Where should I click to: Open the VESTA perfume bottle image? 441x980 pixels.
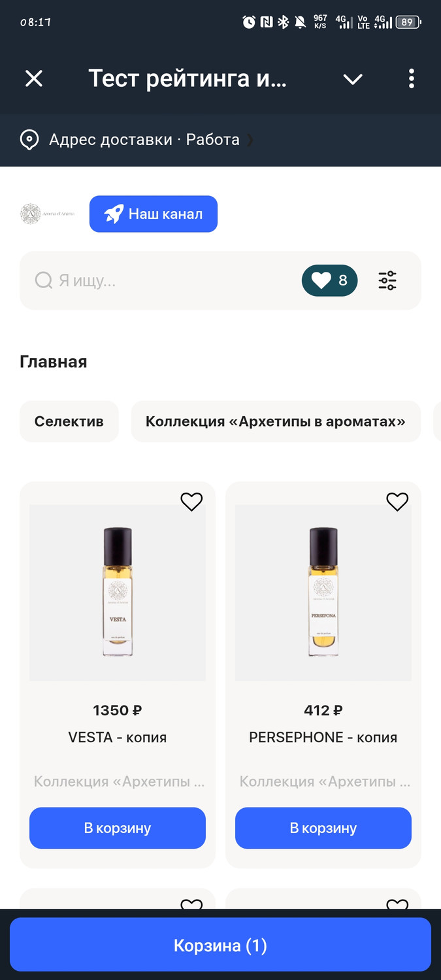tap(118, 592)
